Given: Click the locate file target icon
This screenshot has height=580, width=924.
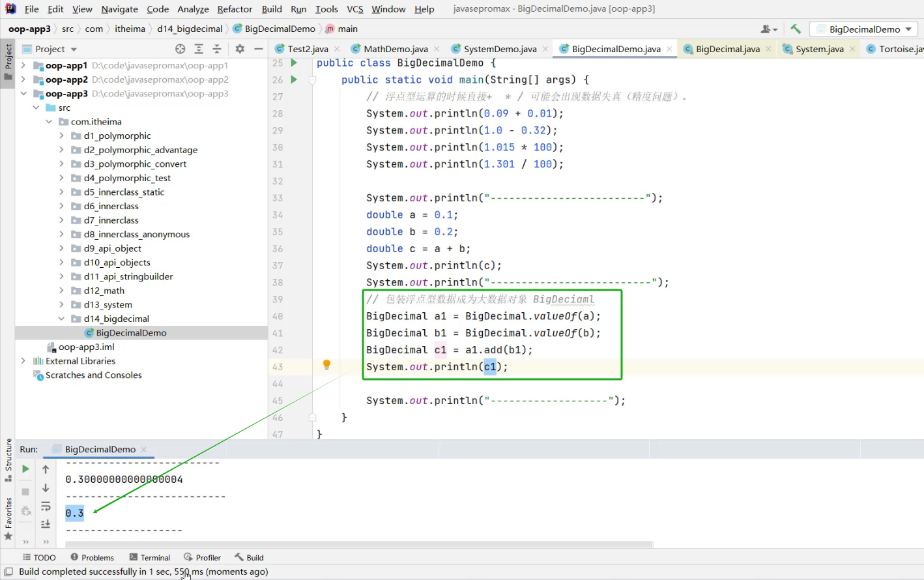Looking at the screenshot, I should click(180, 49).
